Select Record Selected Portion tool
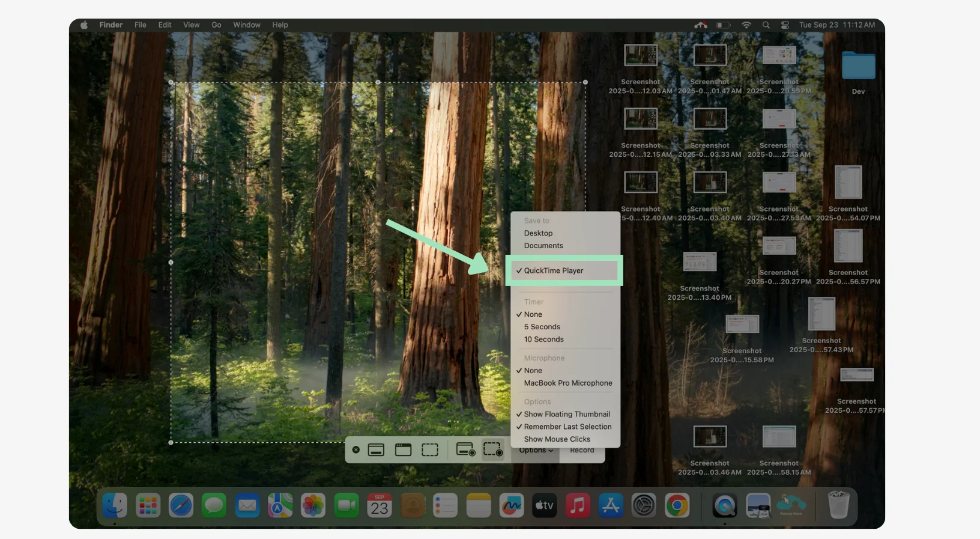Viewport: 980px width, 539px height. pyautogui.click(x=493, y=449)
